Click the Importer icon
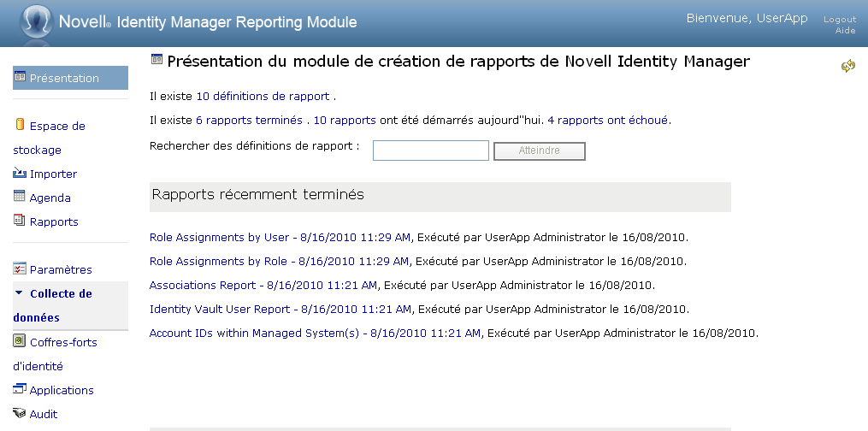The image size is (868, 431). [x=20, y=173]
